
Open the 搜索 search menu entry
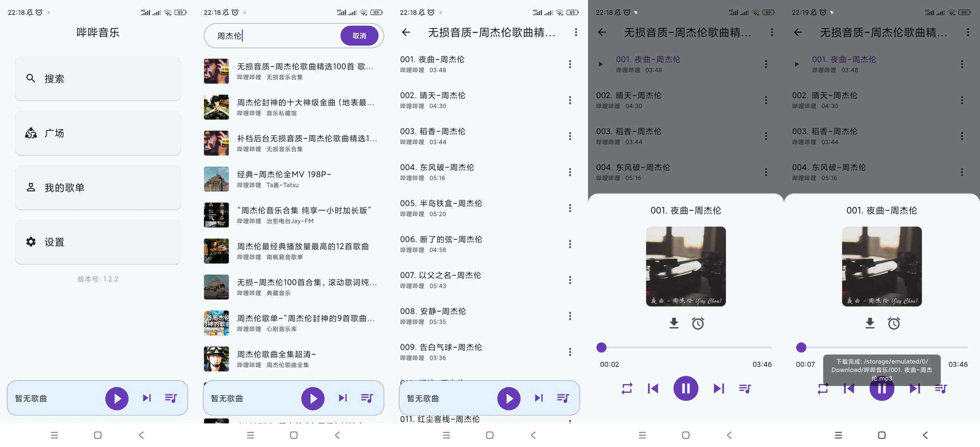(98, 78)
